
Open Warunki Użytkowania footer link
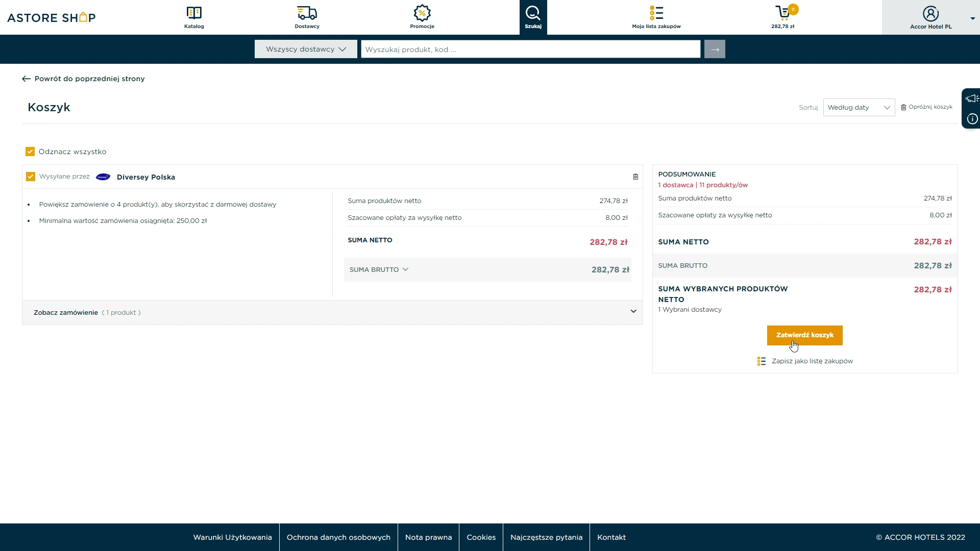click(x=232, y=537)
